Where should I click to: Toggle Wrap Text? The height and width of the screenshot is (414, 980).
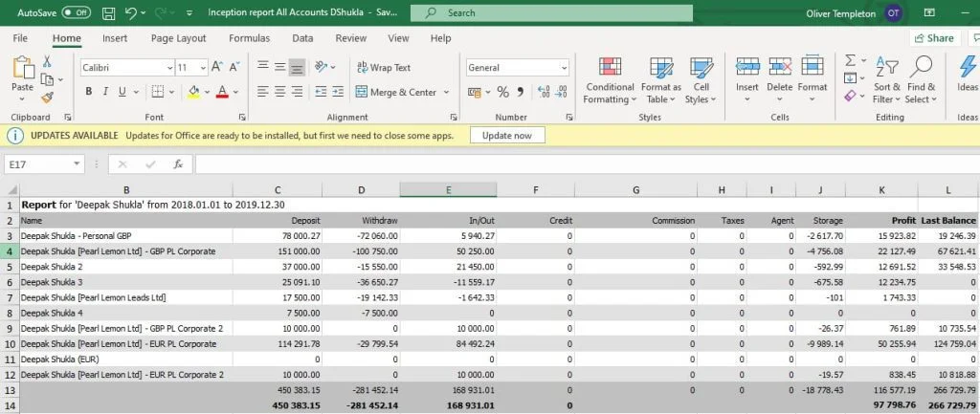click(383, 68)
